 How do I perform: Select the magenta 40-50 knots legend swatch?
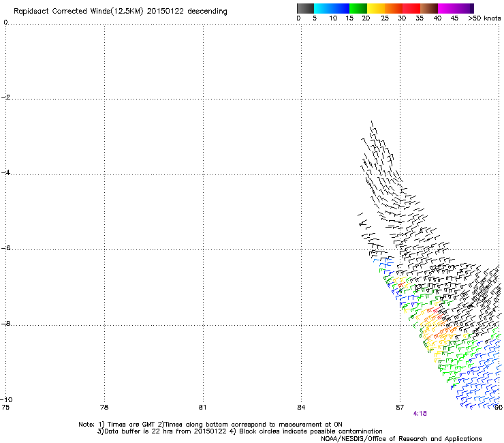point(456,8)
